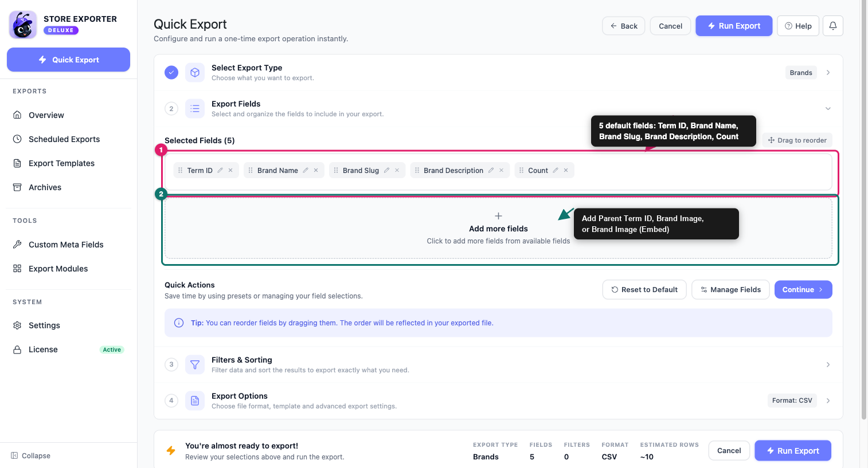This screenshot has height=468, width=868.
Task: Click the Export Options document icon
Action: click(195, 400)
